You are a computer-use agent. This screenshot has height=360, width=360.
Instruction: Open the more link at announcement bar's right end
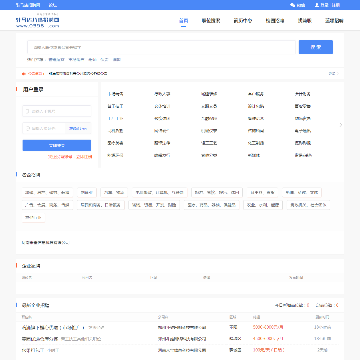tap(334, 73)
